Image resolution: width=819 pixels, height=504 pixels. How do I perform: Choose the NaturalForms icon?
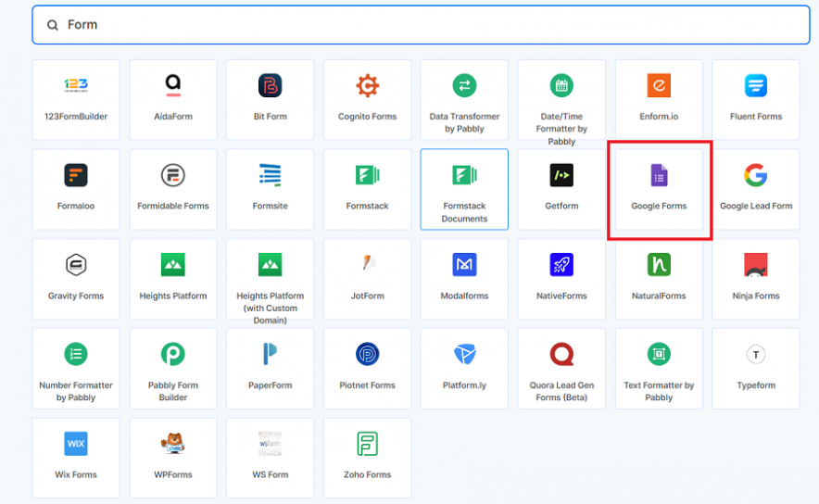click(659, 265)
